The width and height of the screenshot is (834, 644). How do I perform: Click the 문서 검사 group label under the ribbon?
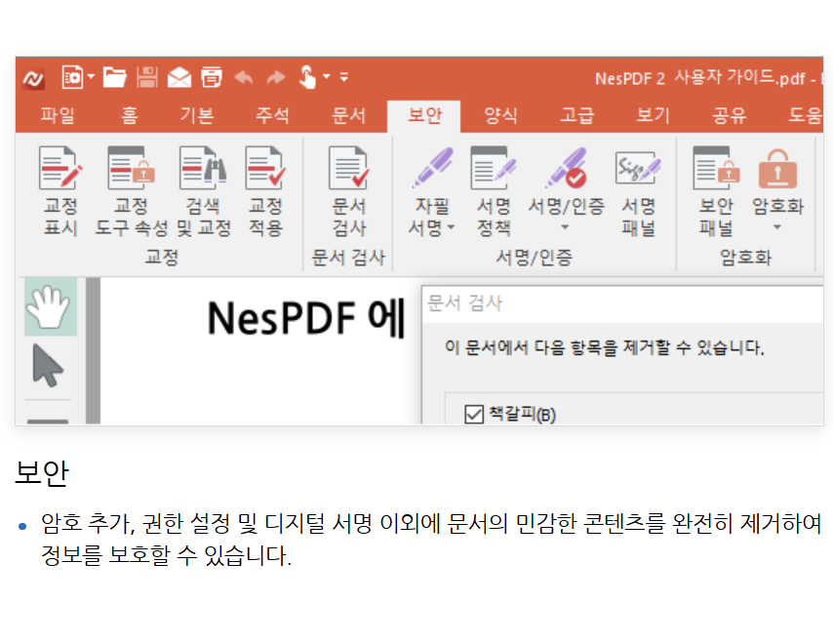coord(348,258)
